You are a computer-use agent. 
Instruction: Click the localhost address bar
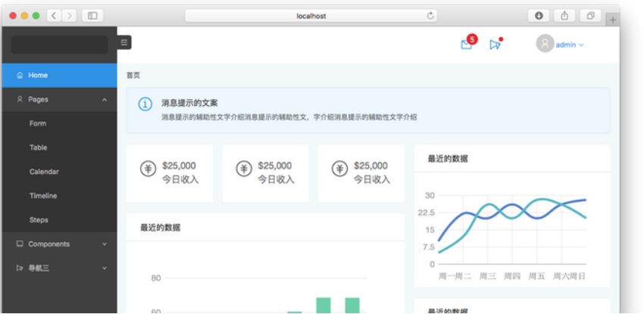311,16
